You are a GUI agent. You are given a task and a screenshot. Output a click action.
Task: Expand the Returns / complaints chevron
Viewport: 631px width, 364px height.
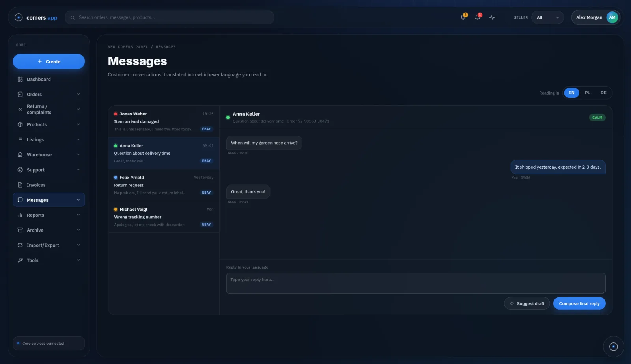pos(78,109)
